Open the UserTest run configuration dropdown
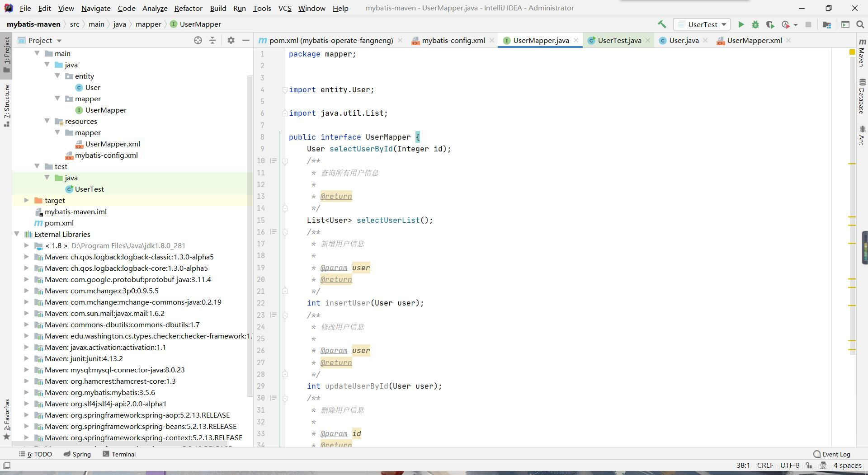This screenshot has width=868, height=475. 703,24
